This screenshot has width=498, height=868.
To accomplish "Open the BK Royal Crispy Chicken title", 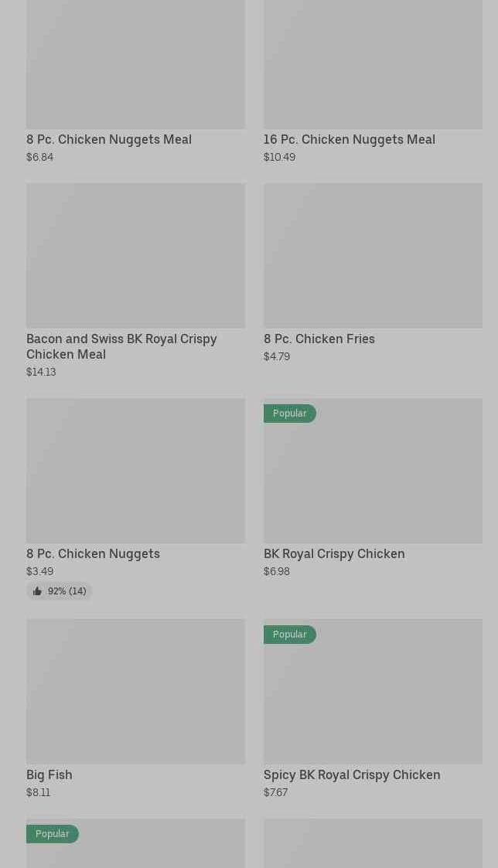I will coord(334,553).
